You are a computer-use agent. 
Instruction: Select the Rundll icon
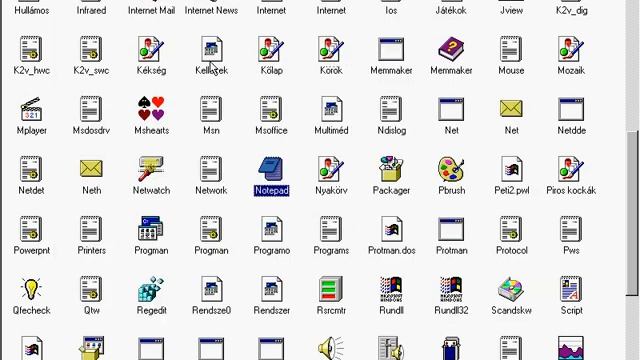point(391,289)
